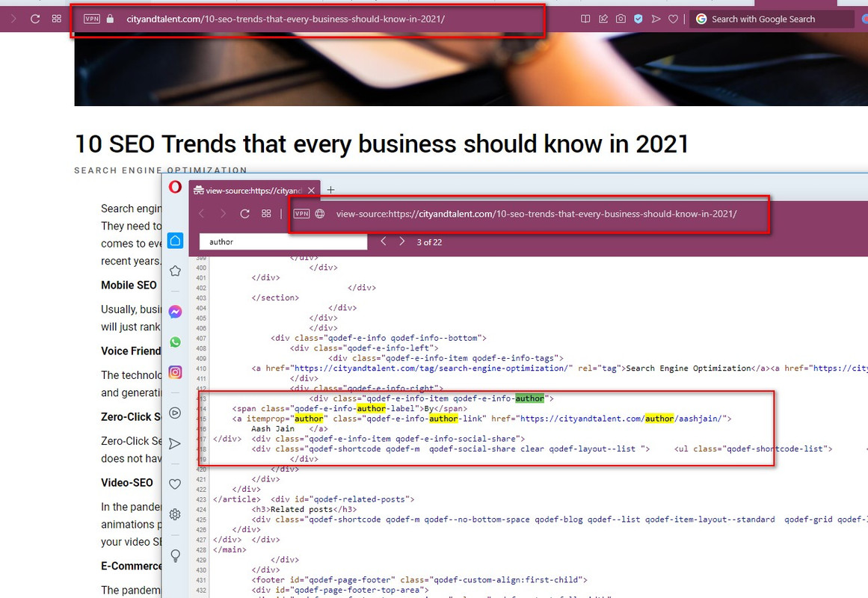Click the 'Mobile SEO' subheading on the page
This screenshot has width=868, height=598.
tap(129, 285)
